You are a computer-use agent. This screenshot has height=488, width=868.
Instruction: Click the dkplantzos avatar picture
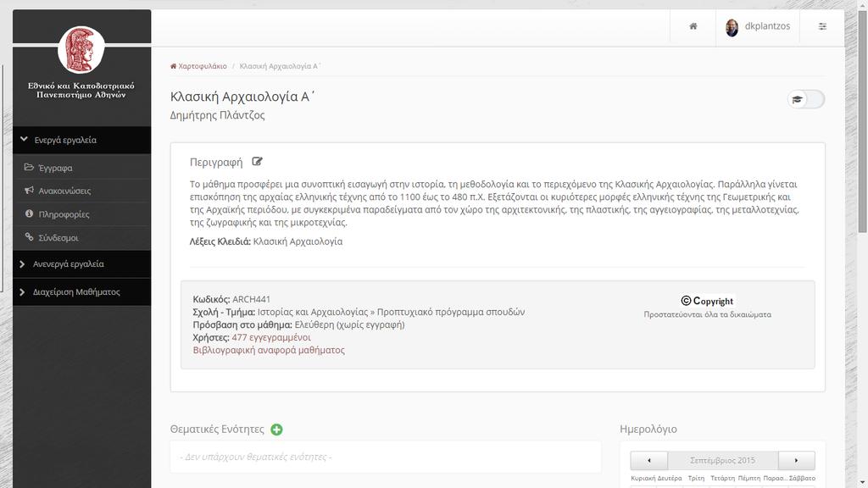(732, 27)
